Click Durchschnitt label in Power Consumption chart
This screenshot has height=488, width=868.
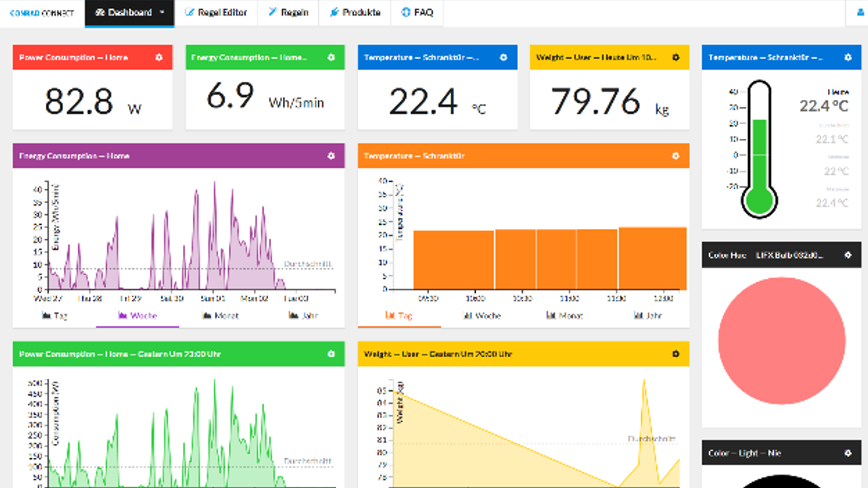pyautogui.click(x=308, y=462)
